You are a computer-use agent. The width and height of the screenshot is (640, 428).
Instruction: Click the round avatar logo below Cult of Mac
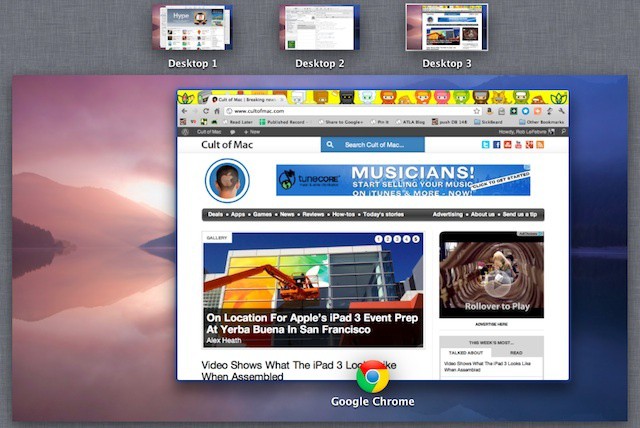[226, 181]
